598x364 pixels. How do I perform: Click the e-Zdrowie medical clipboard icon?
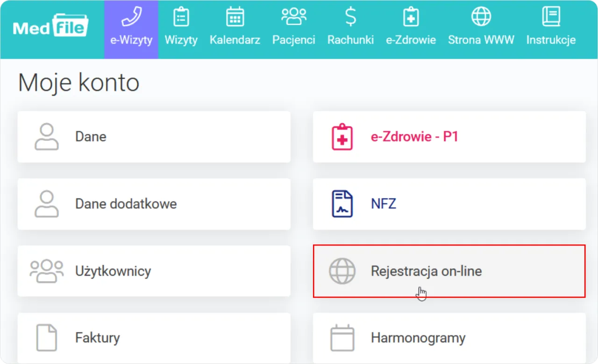coord(411,17)
